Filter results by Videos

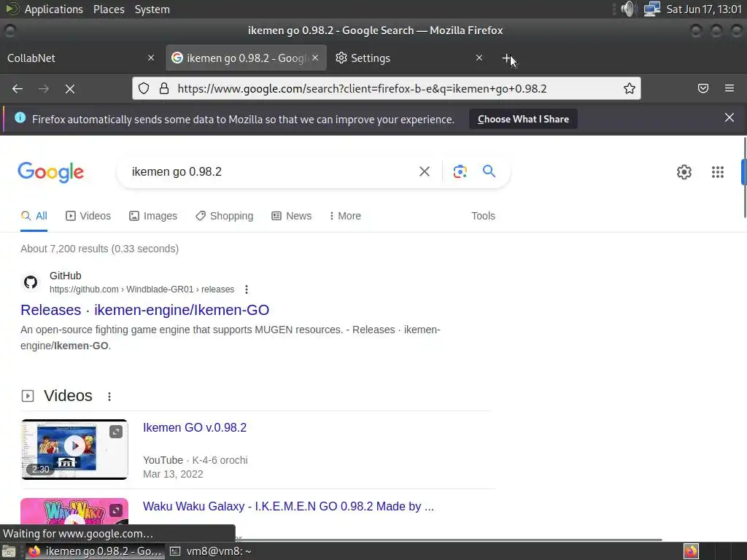coord(88,216)
